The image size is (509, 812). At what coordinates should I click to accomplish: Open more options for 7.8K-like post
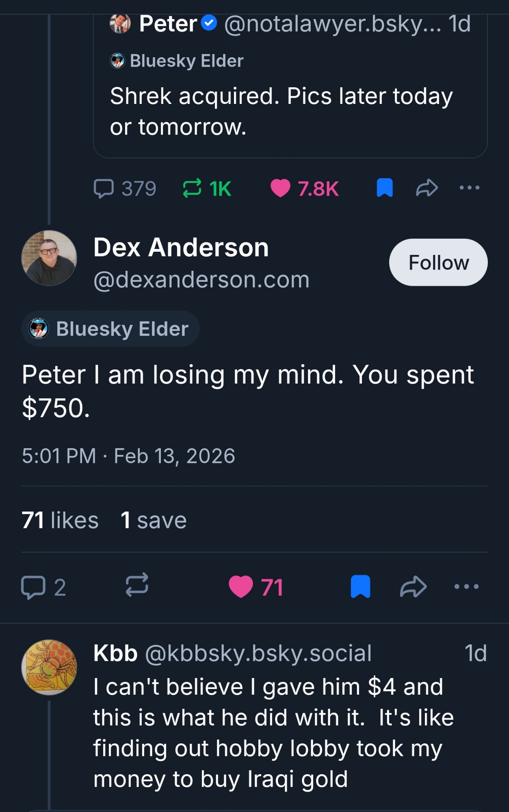click(x=469, y=188)
